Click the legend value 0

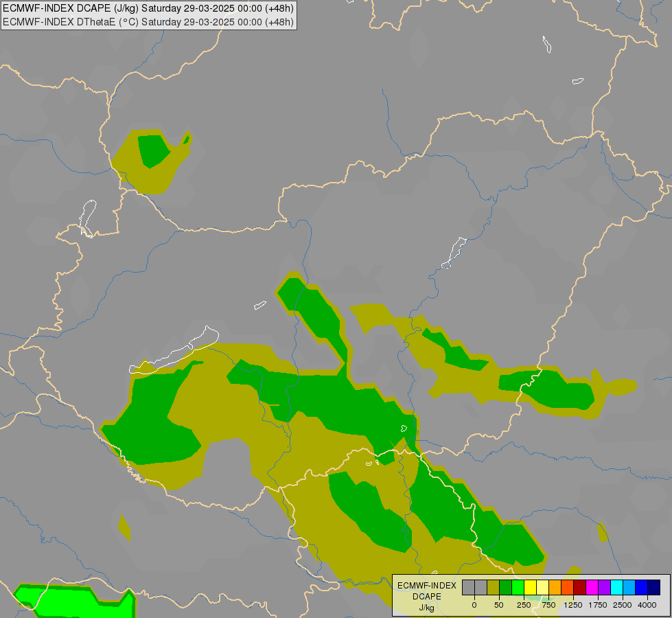coord(474,605)
